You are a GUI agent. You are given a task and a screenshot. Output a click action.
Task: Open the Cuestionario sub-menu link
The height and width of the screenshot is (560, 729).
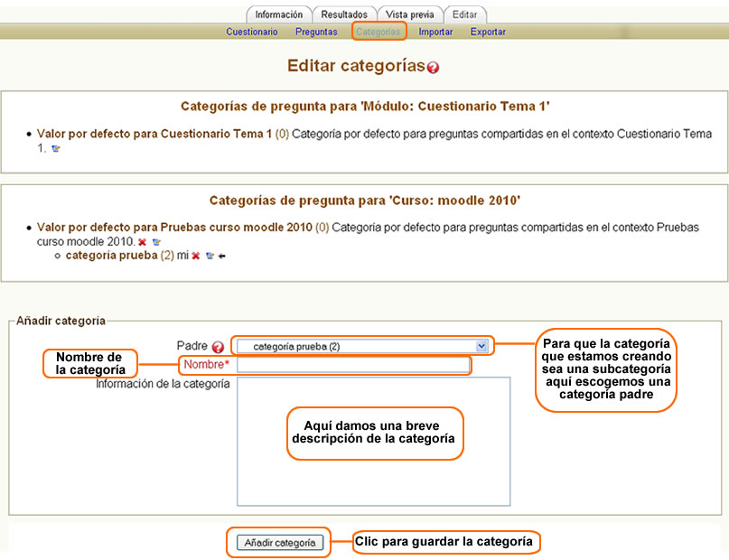click(x=252, y=32)
